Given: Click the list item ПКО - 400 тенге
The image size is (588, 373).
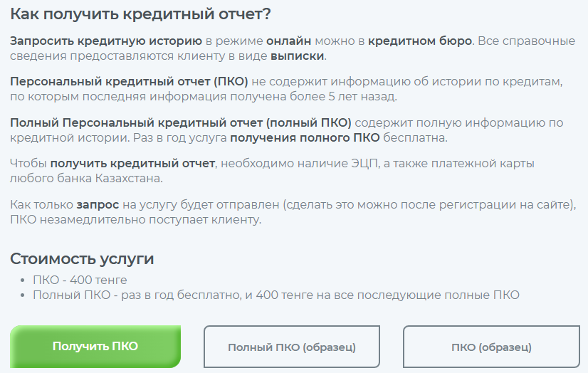Looking at the screenshot, I should pos(80,280).
